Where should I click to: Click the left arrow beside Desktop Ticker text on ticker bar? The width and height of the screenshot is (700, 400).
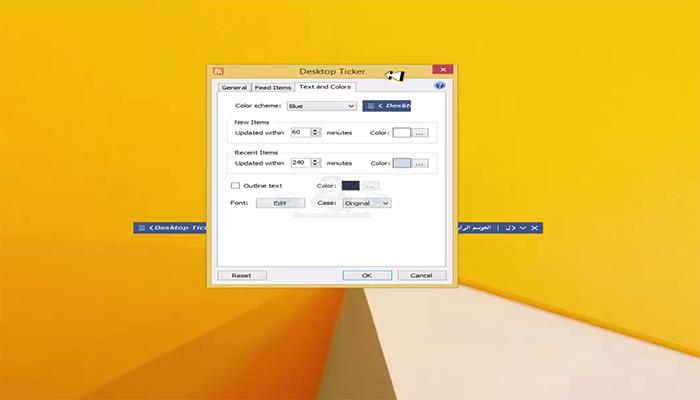[x=151, y=228]
